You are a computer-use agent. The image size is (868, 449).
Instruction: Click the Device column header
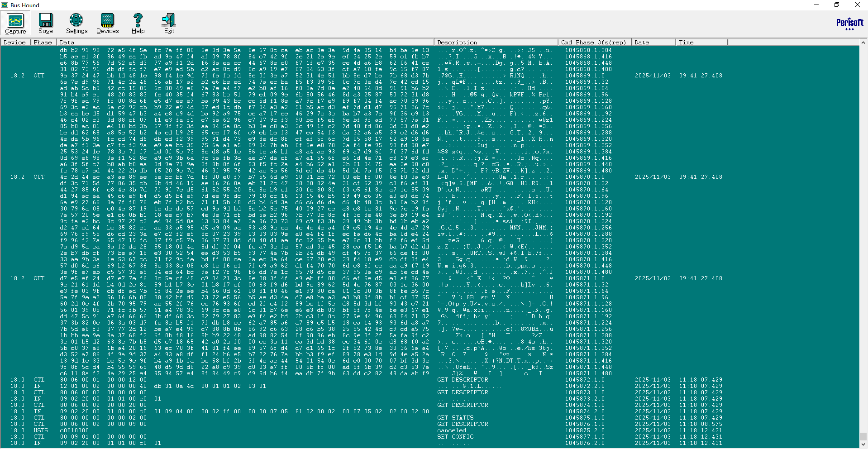15,42
